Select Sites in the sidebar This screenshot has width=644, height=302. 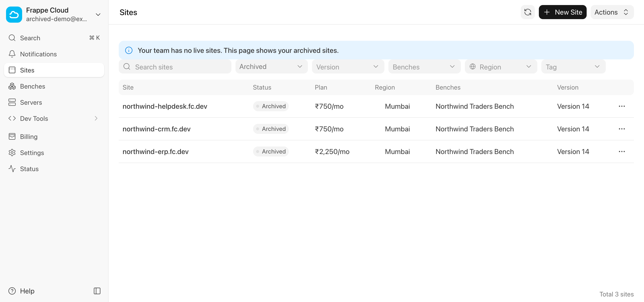[x=54, y=70]
